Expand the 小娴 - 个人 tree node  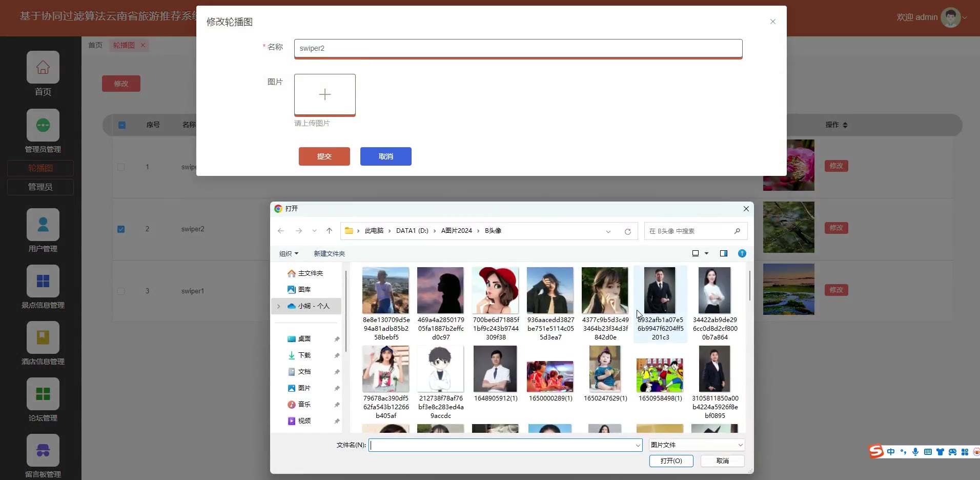(279, 306)
